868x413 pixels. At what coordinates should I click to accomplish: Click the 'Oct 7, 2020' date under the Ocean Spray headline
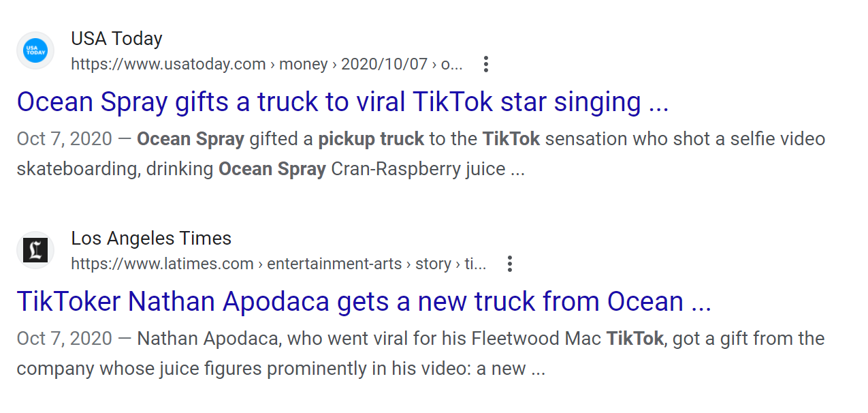tap(64, 139)
